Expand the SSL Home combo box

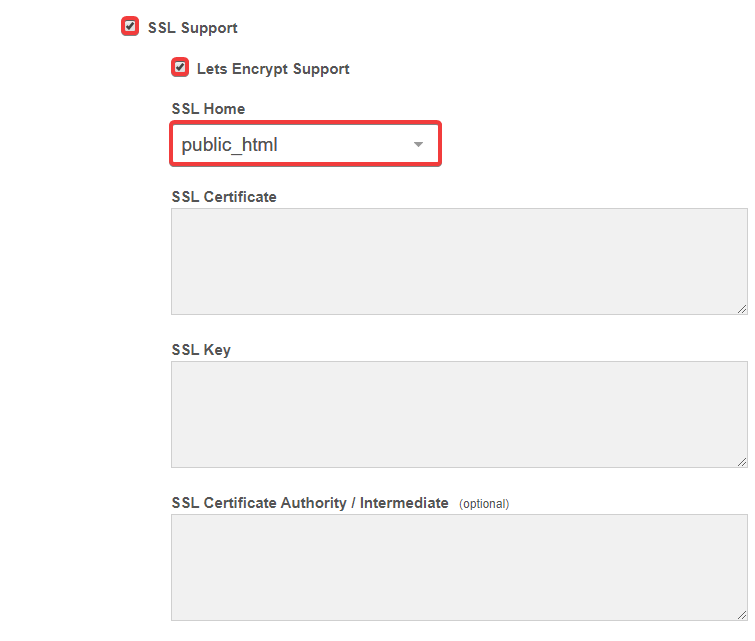coord(305,145)
